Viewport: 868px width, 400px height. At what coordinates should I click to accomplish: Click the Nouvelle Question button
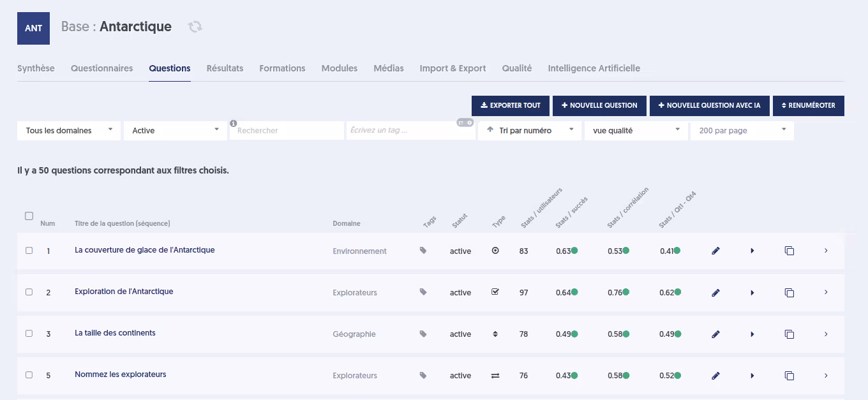(600, 106)
